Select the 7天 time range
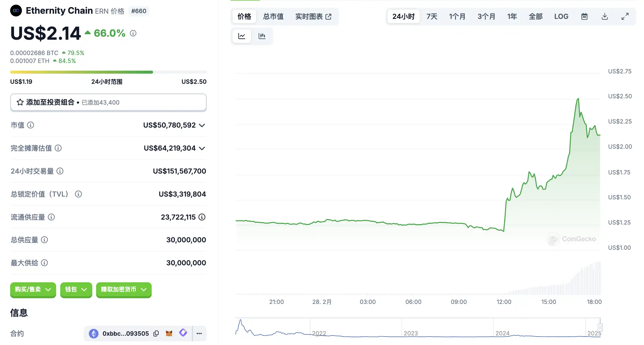 tap(432, 16)
